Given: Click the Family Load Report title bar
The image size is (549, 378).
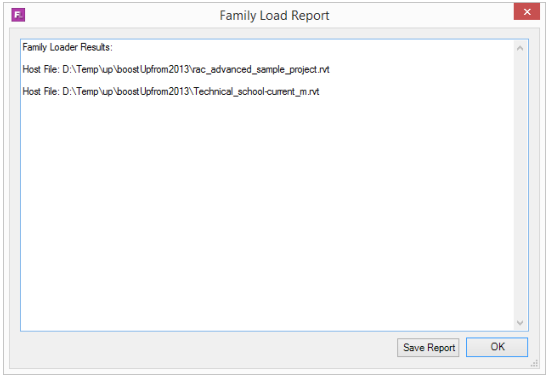Looking at the screenshot, I should pos(274,15).
